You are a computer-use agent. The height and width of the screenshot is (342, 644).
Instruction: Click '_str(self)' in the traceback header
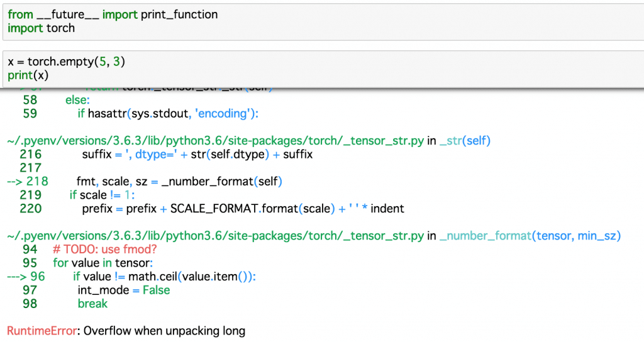[x=465, y=141]
